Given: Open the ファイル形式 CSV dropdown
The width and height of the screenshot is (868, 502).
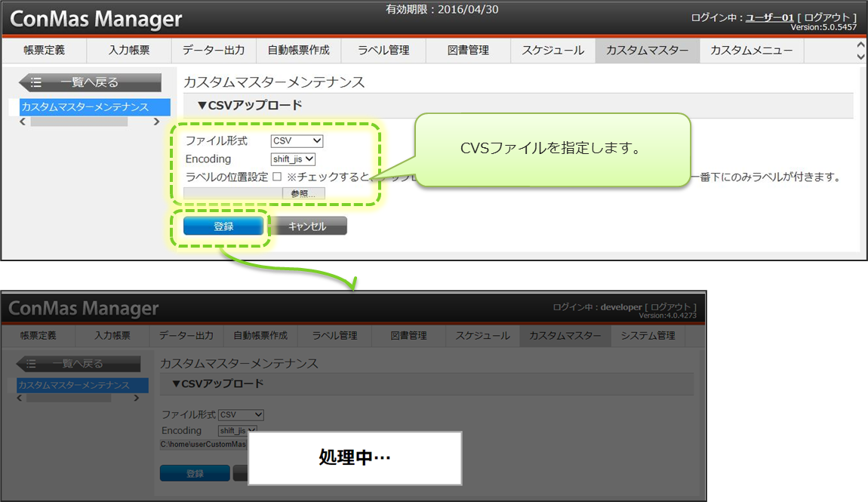Looking at the screenshot, I should click(x=297, y=141).
